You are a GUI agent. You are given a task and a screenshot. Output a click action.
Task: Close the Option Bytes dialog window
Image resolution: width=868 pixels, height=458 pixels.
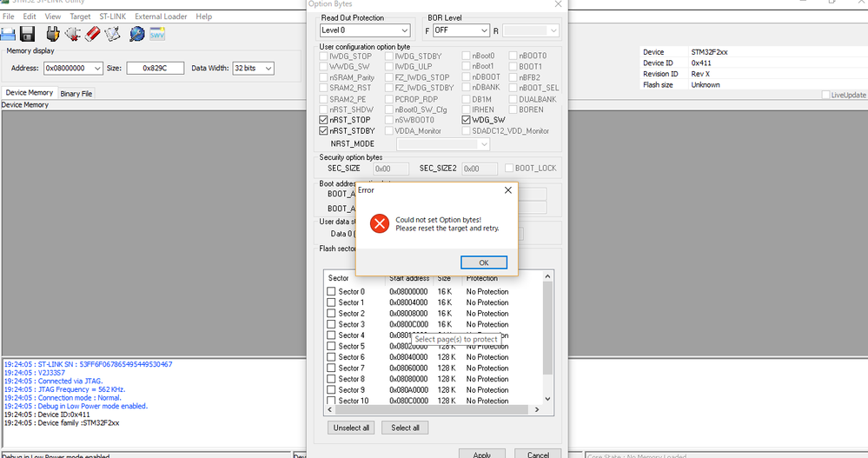point(558,4)
